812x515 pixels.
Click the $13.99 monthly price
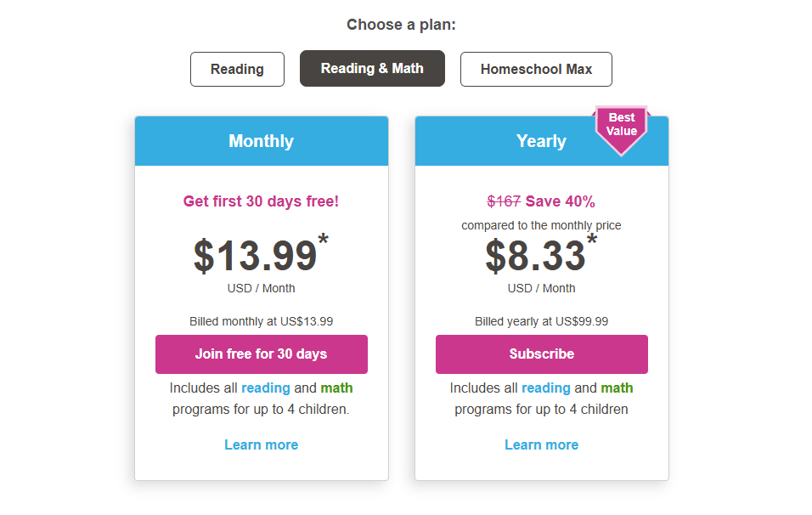point(256,256)
